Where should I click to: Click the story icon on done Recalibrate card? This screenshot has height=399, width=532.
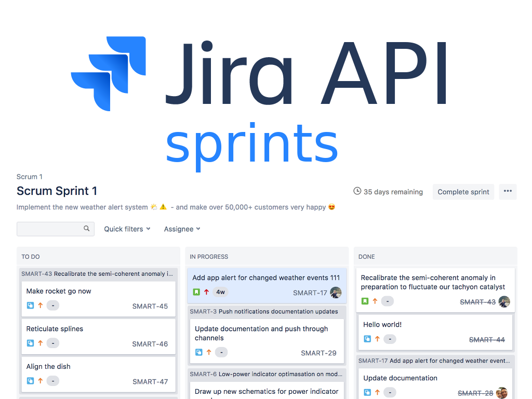[x=364, y=301]
